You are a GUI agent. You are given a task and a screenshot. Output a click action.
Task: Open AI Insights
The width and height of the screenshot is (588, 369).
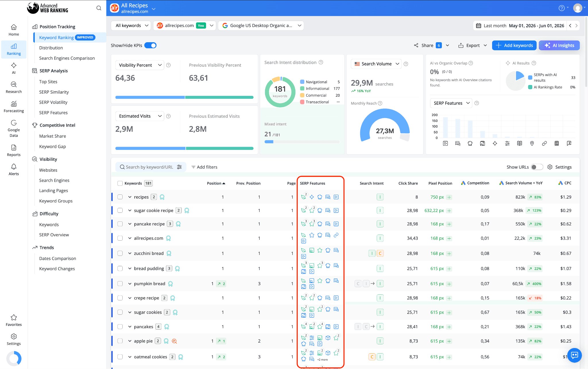click(559, 45)
